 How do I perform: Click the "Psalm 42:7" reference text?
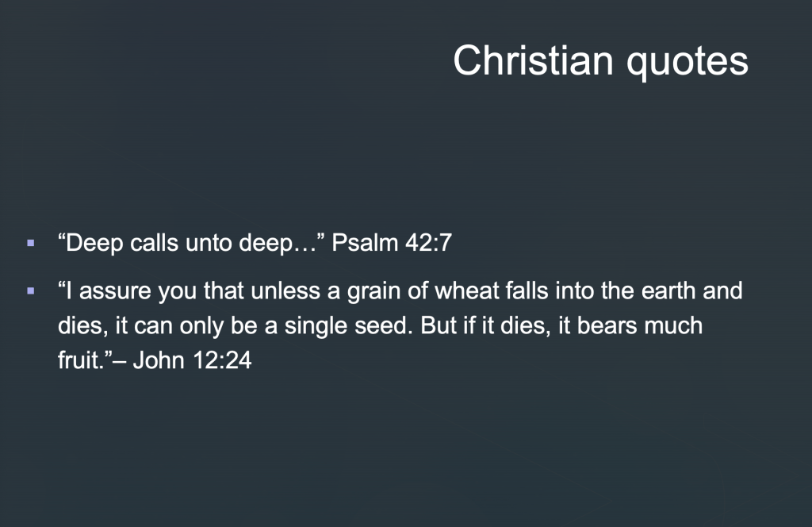click(x=391, y=243)
